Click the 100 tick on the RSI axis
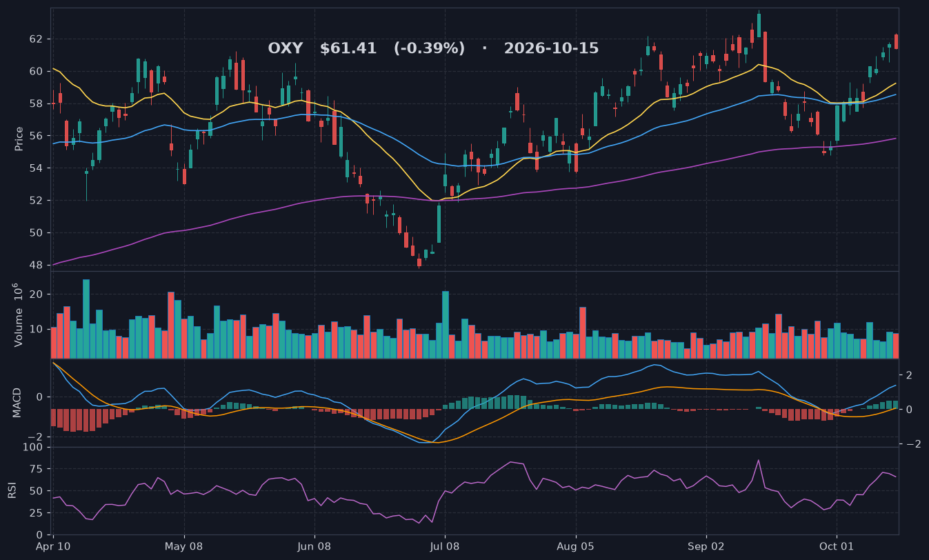 coord(32,448)
